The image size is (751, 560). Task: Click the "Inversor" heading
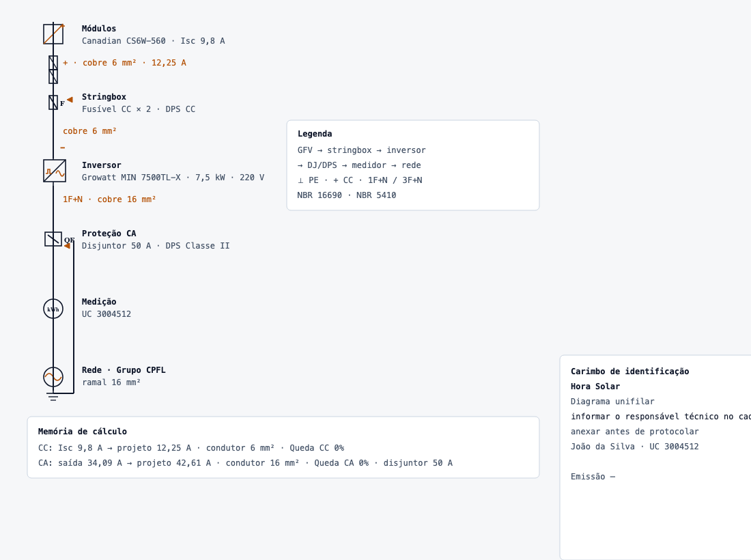[x=102, y=165]
